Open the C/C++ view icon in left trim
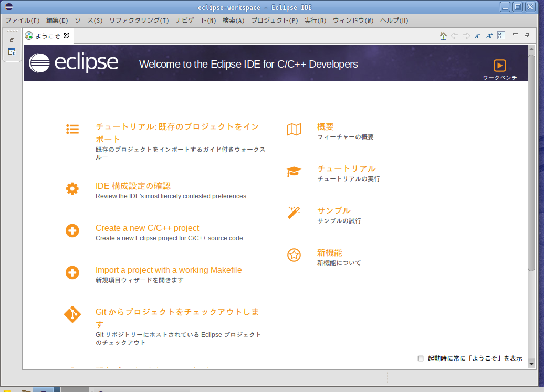544x392 pixels. pos(12,52)
